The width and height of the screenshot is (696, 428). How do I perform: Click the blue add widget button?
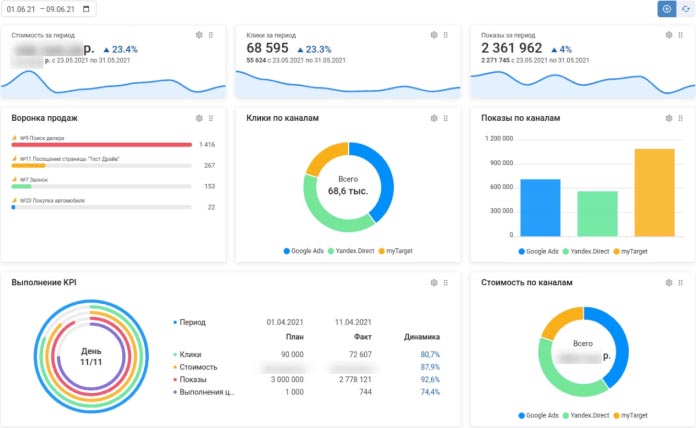point(667,9)
